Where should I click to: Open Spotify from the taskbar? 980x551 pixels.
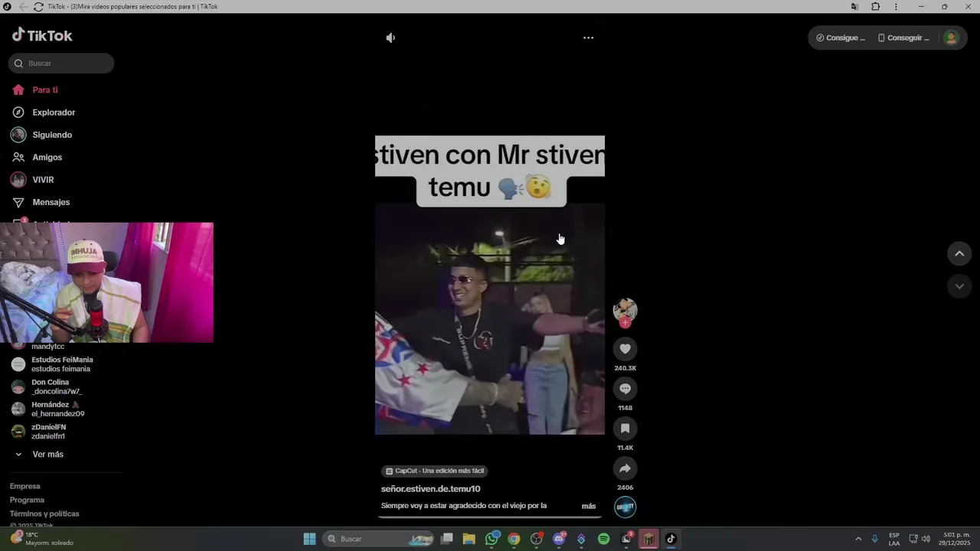pyautogui.click(x=603, y=539)
